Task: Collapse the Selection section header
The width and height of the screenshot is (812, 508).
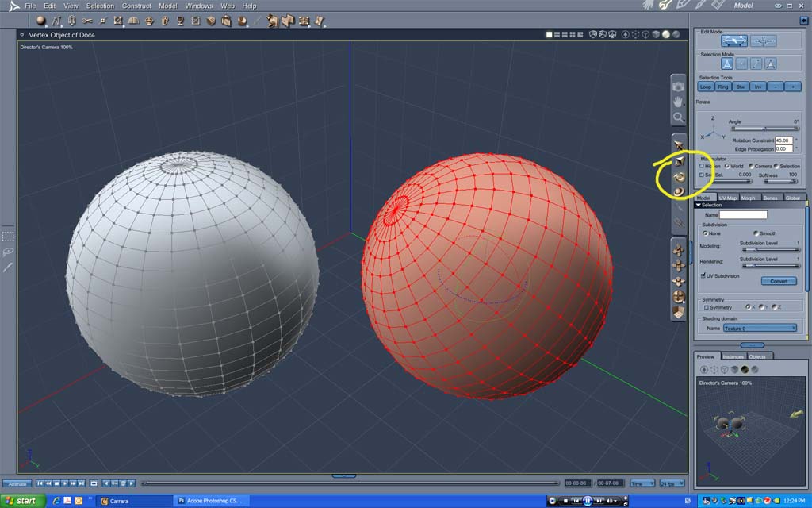Action: tap(699, 205)
